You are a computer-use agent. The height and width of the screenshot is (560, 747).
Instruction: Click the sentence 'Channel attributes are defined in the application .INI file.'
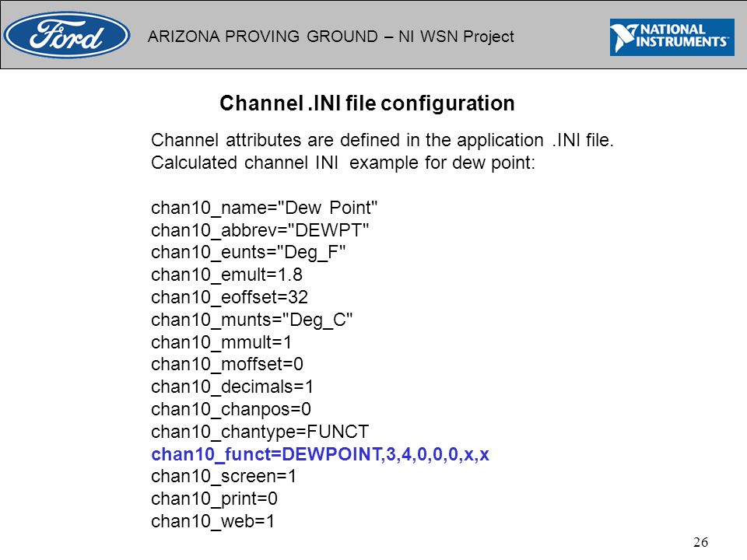(382, 141)
